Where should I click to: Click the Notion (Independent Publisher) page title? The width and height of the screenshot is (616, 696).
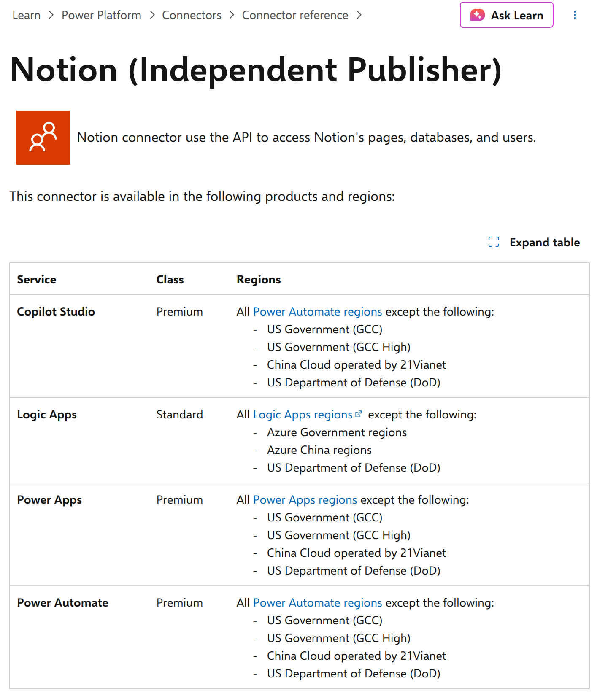tap(256, 70)
